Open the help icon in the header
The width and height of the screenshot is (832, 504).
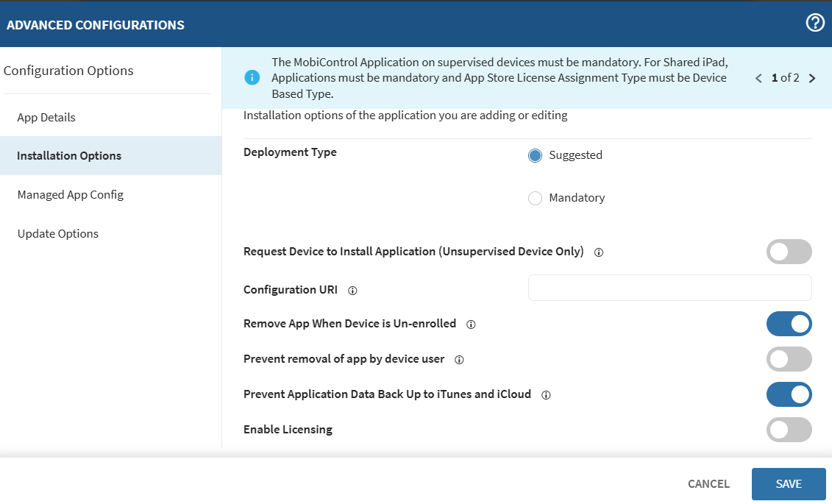[814, 23]
